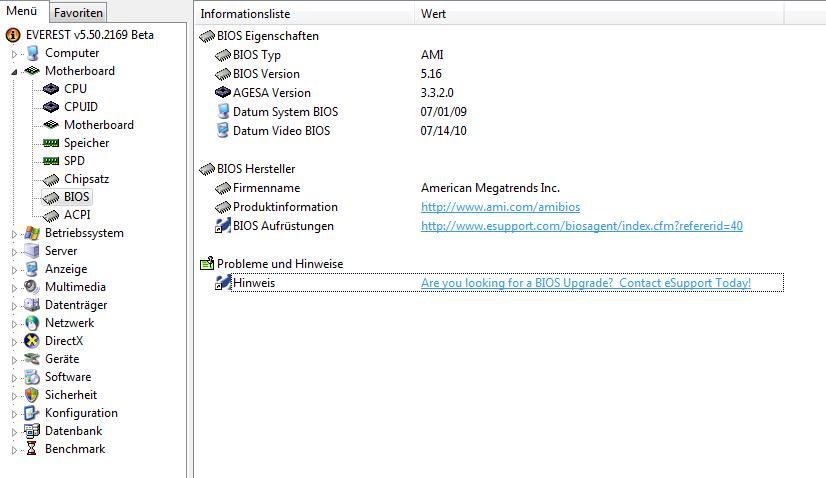826x478 pixels.
Task: Click the Sicherheit shield icon
Action: click(x=32, y=395)
